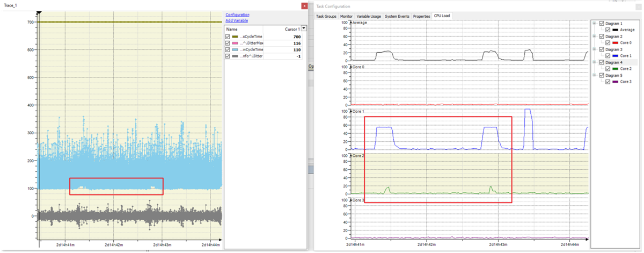This screenshot has width=644, height=253.
Task: Switch to the Monitor tab
Action: (346, 17)
